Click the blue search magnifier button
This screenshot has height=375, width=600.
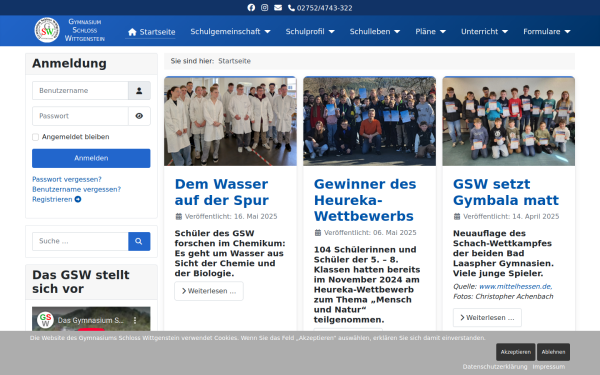(x=139, y=241)
